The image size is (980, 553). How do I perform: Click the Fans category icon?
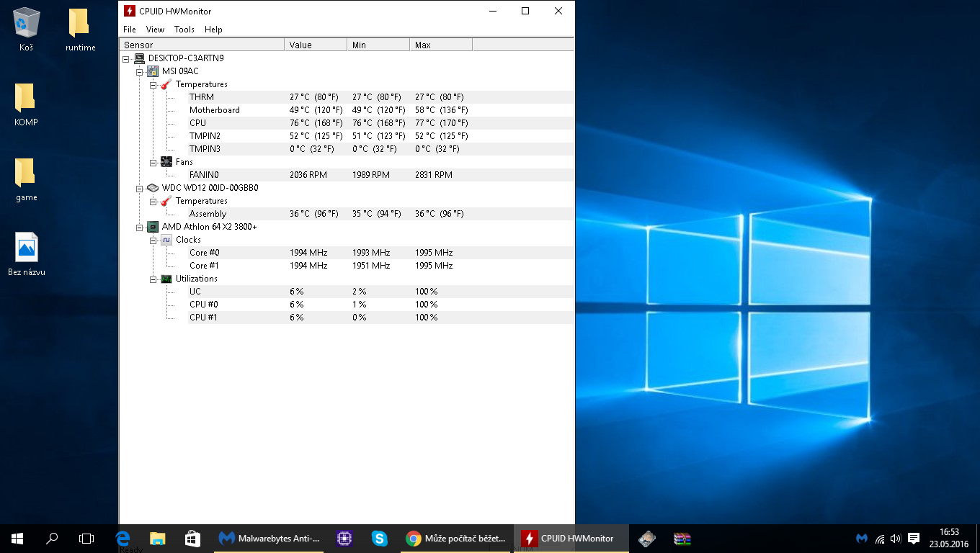pyautogui.click(x=166, y=162)
